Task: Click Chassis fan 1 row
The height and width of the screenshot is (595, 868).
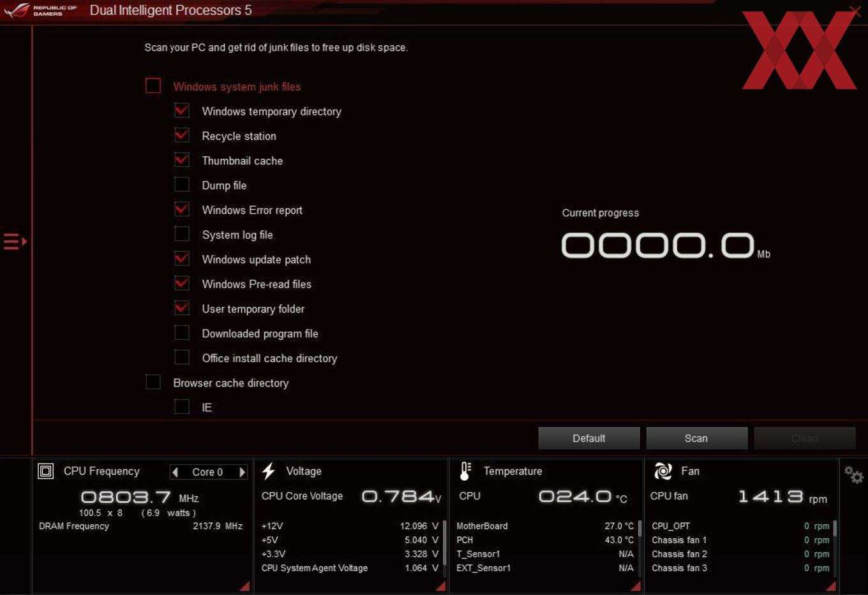Action: pos(741,540)
